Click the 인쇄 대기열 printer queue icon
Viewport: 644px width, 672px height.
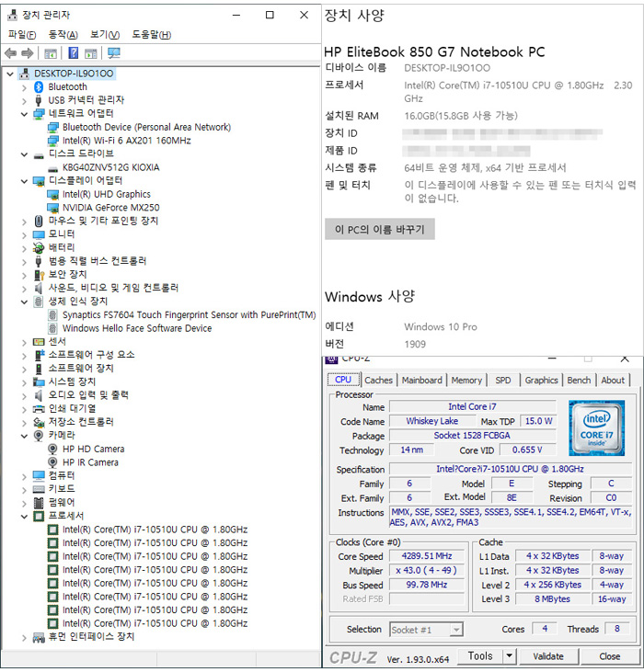(39, 409)
